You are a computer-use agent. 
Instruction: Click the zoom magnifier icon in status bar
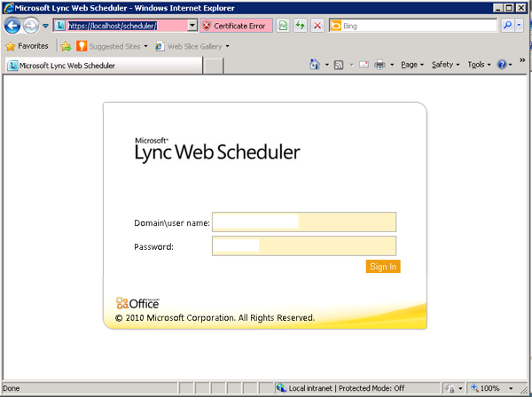pos(474,388)
